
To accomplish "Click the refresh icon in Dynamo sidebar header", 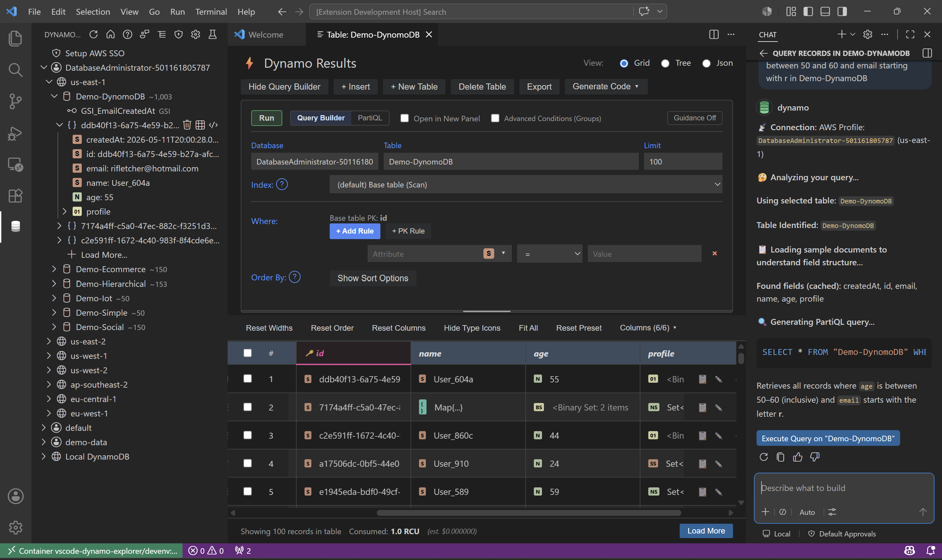I will coord(94,35).
